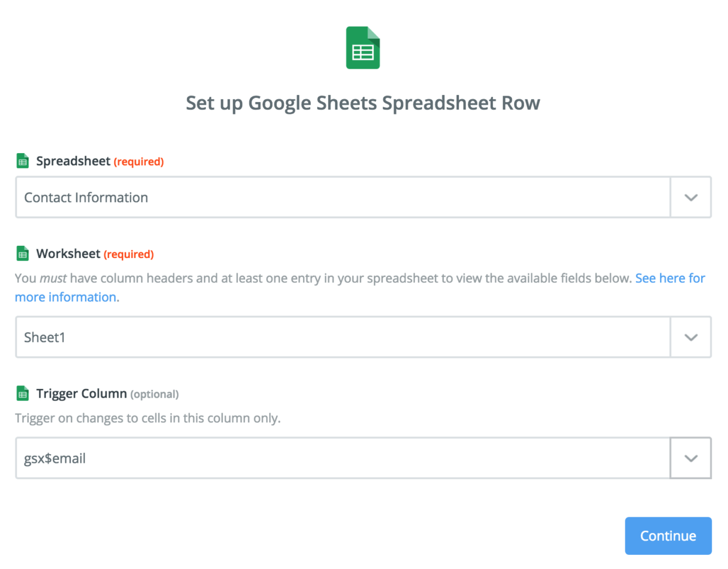Click the green sheet icon beside Spreadsheet label
The image size is (728, 569).
coord(22,160)
